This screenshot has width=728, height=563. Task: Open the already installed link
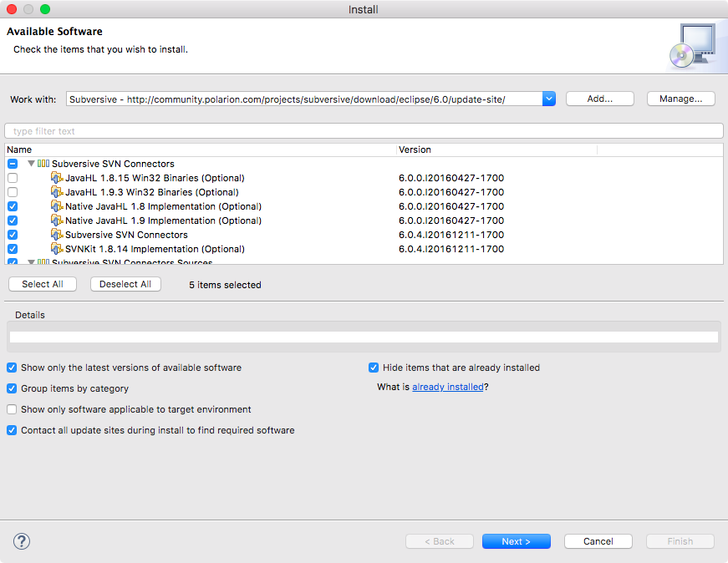click(x=447, y=387)
